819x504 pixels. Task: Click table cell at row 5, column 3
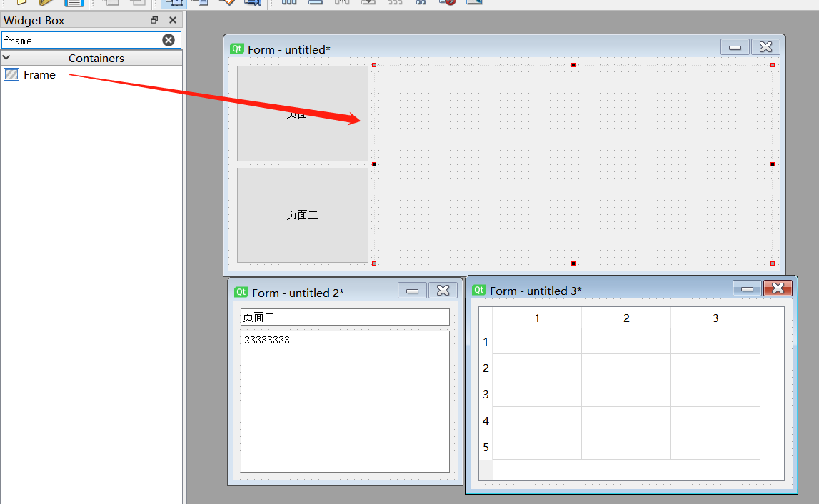(x=715, y=447)
